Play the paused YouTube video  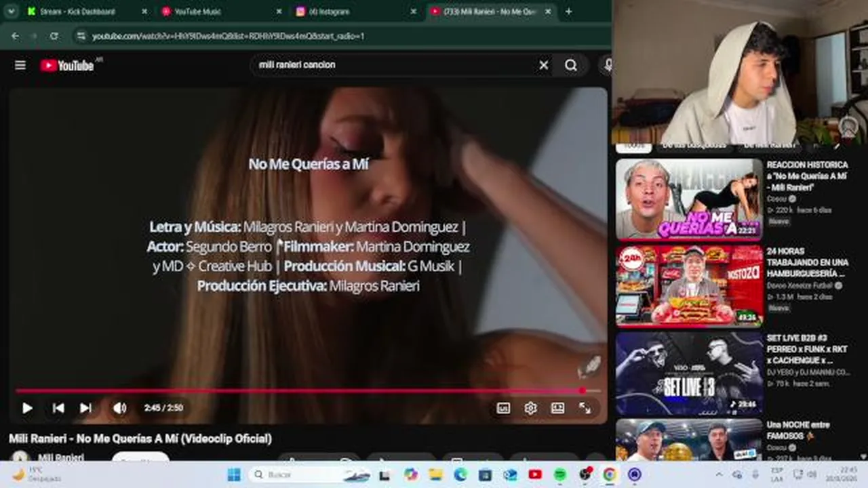pos(27,408)
